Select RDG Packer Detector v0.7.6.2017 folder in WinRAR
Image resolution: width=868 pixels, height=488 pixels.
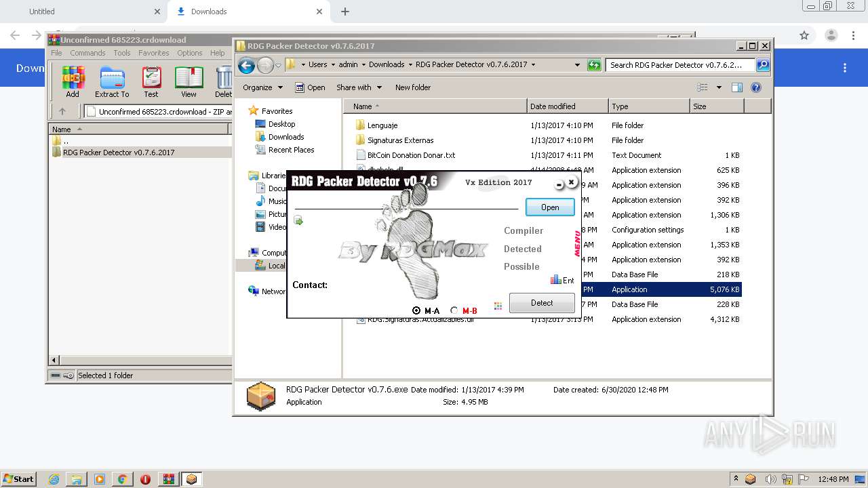point(119,152)
